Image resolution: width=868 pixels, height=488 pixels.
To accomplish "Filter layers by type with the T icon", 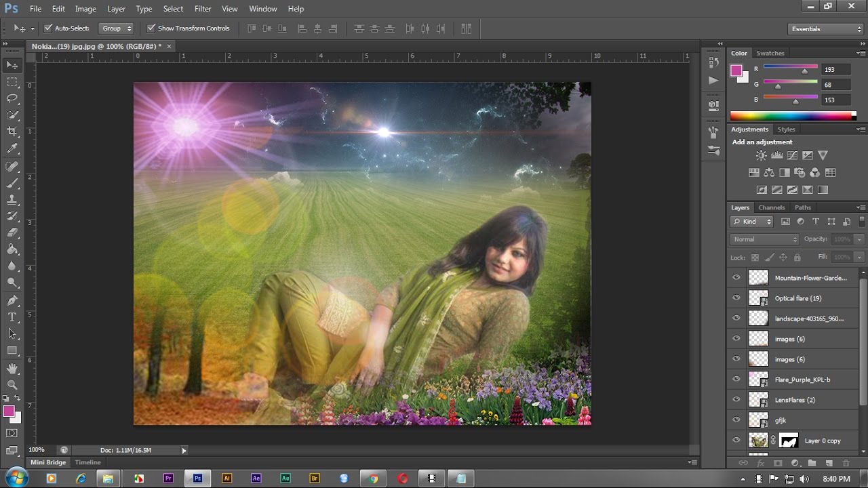I will [x=816, y=222].
